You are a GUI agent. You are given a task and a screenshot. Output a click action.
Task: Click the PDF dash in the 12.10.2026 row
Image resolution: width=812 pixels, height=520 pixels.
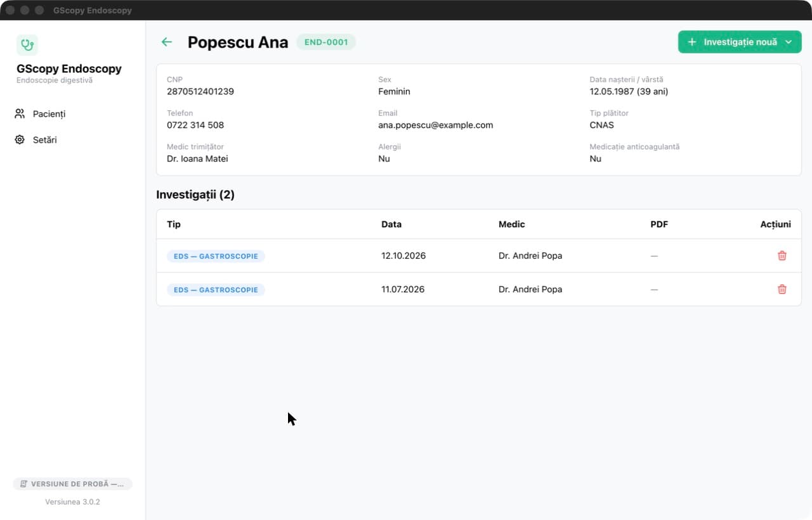(x=654, y=256)
